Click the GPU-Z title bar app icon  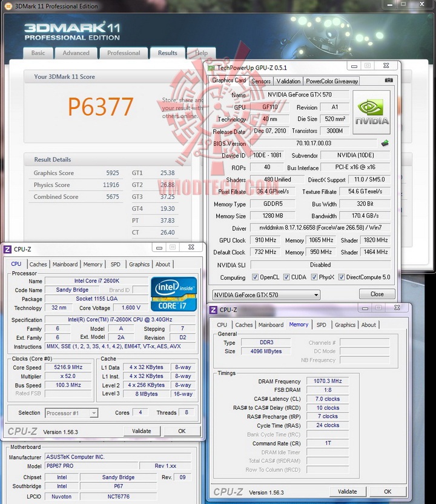[x=211, y=68]
